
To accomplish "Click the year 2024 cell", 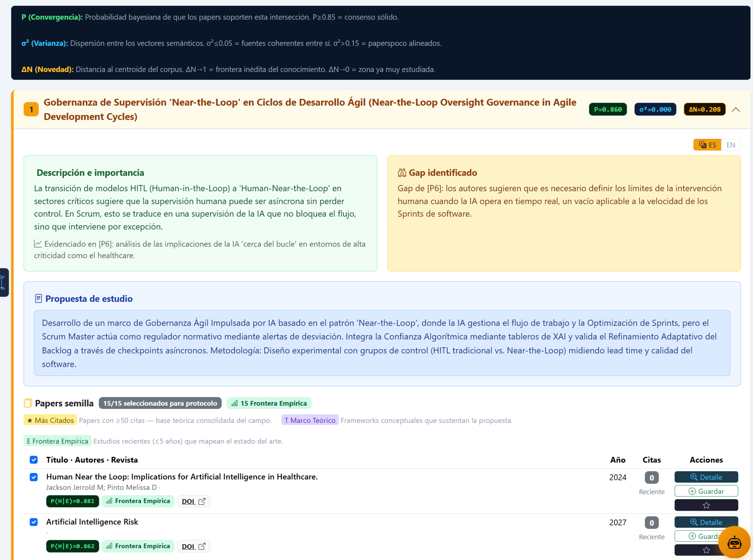I will [618, 477].
